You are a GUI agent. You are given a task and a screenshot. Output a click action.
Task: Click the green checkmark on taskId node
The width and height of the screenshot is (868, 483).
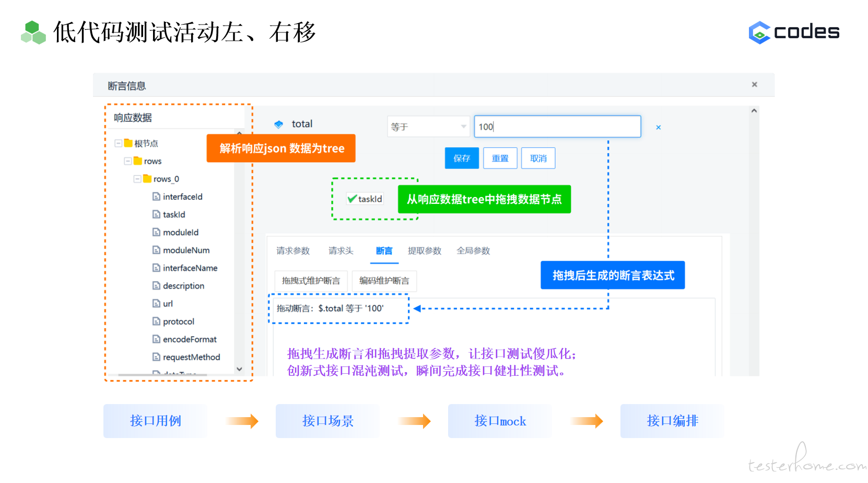click(352, 199)
